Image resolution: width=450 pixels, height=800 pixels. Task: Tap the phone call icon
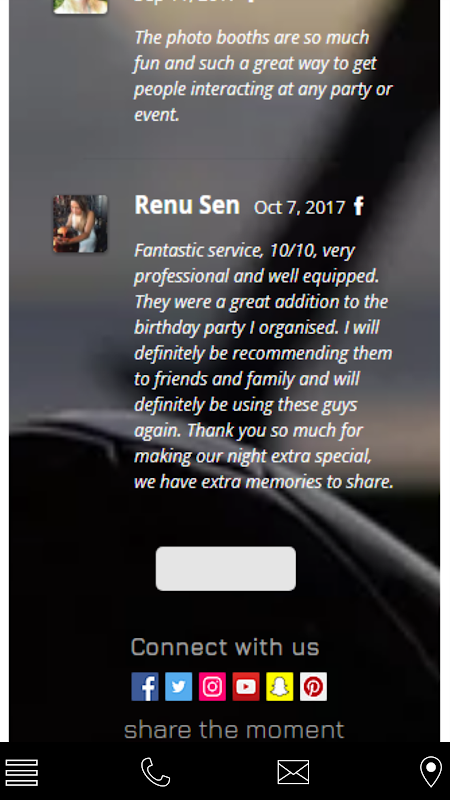point(156,772)
